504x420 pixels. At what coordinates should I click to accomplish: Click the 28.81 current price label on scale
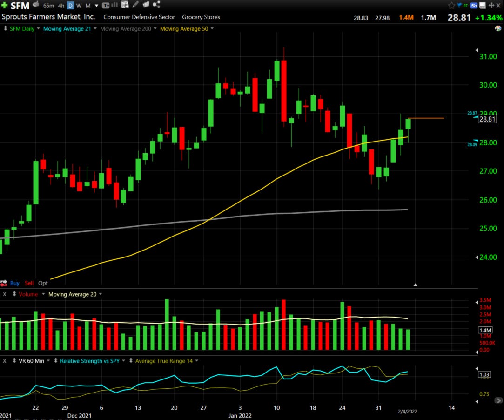pyautogui.click(x=487, y=119)
